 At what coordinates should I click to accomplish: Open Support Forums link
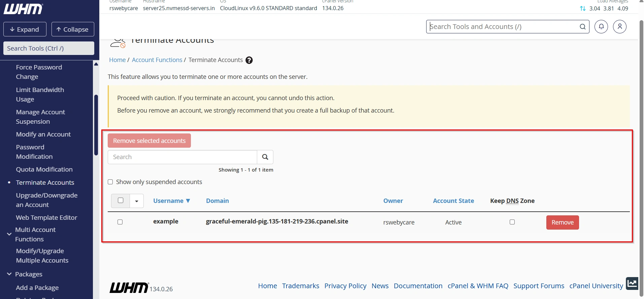tap(539, 286)
